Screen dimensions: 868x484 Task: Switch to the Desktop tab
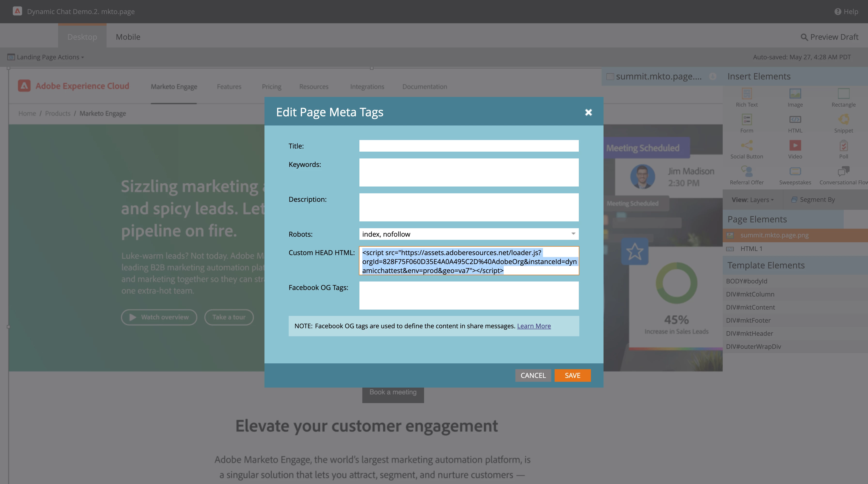coord(82,37)
